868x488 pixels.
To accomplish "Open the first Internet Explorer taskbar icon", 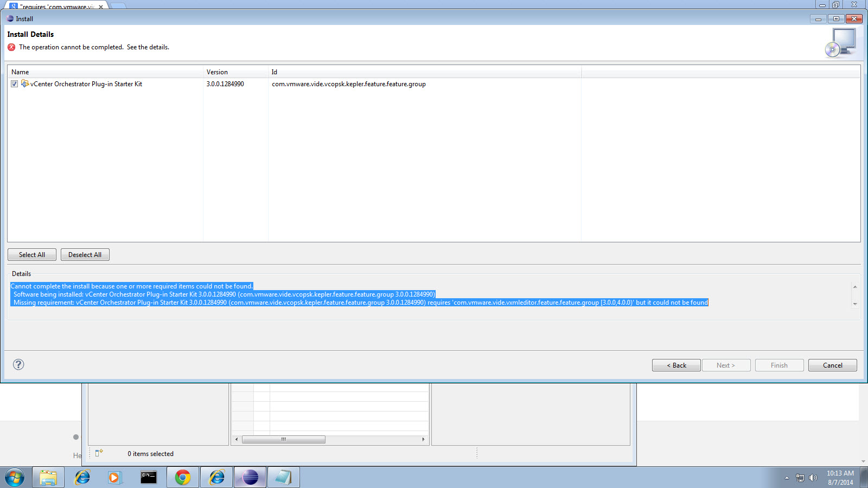I will 82,478.
